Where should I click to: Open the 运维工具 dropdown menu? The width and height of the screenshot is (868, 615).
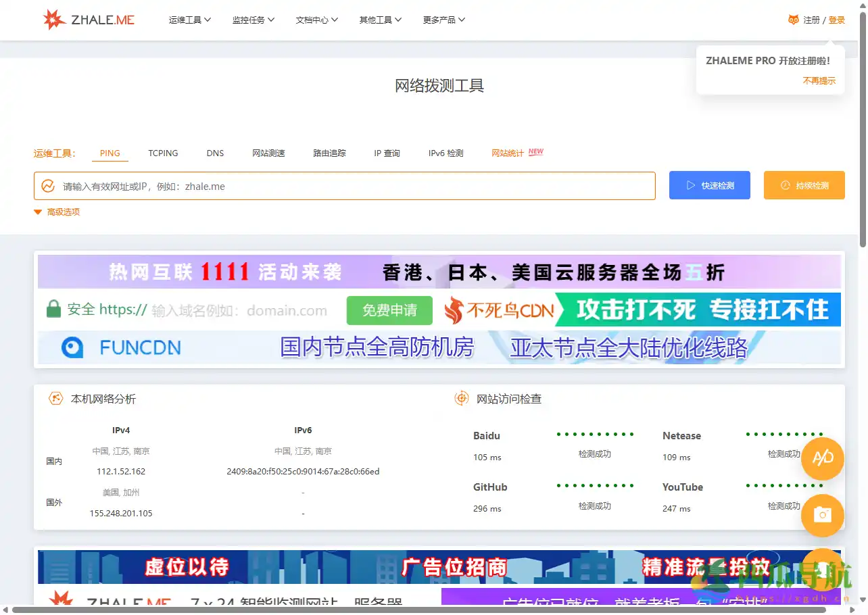tap(189, 20)
